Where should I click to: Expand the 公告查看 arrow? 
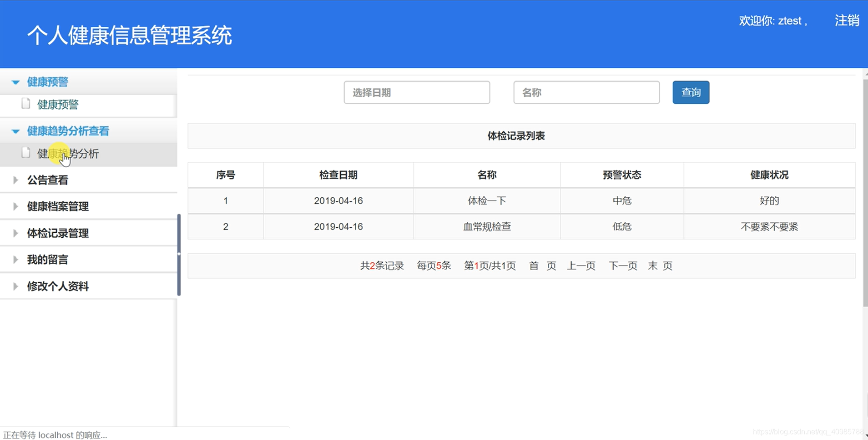point(15,180)
